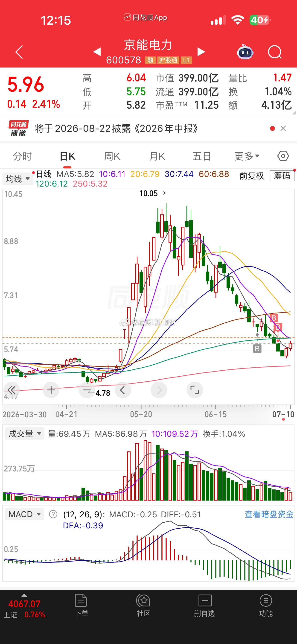This screenshot has height=644, width=297.
Task: Tap the 4.78 low price marker
Action: [x=99, y=393]
